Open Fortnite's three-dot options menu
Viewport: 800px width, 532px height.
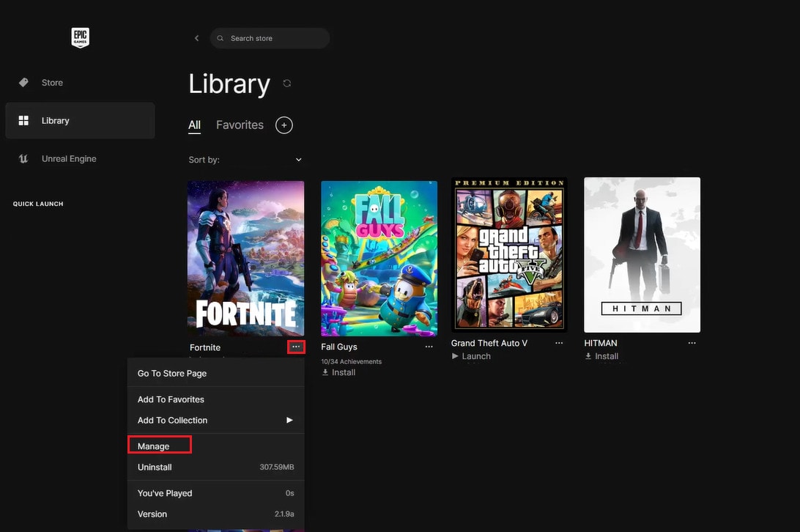296,347
